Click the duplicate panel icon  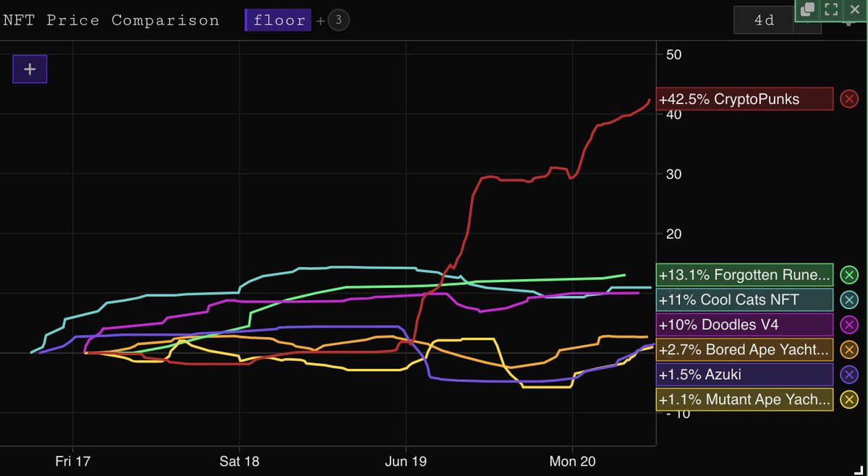tap(809, 9)
